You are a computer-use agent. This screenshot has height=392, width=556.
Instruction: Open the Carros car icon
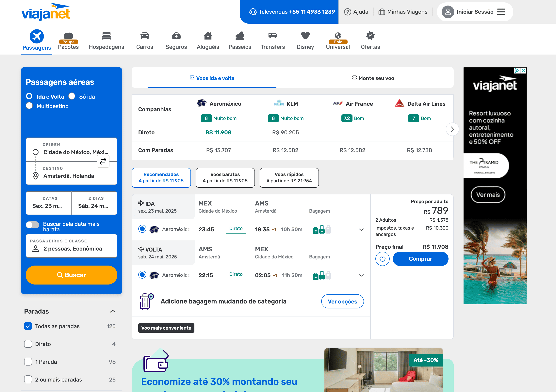click(x=145, y=36)
